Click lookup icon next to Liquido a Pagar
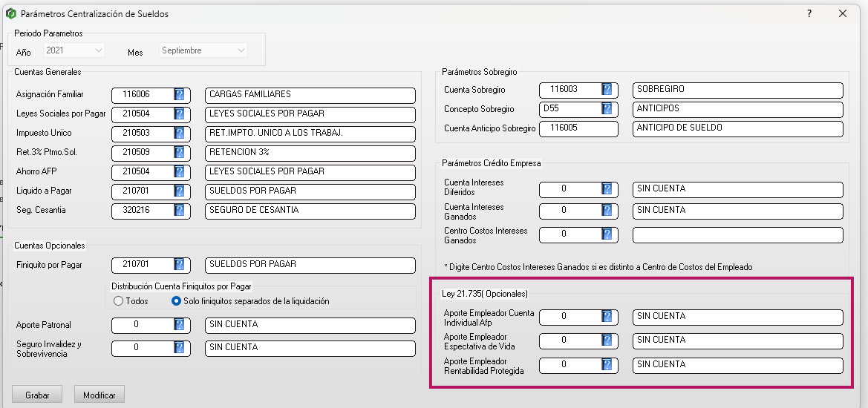The width and height of the screenshot is (868, 408). click(179, 191)
